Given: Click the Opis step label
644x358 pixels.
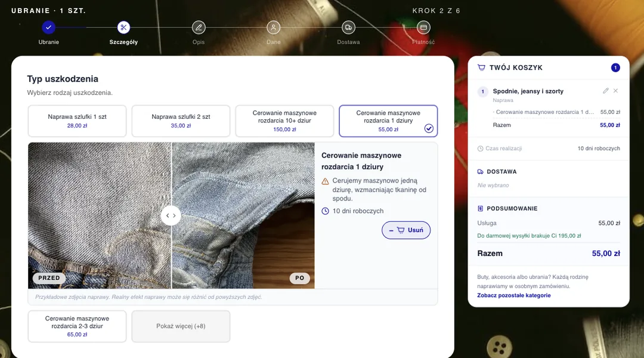Looking at the screenshot, I should [x=199, y=42].
